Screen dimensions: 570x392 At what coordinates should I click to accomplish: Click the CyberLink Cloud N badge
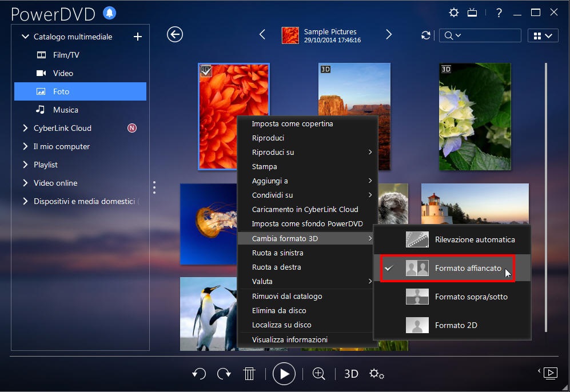132,128
